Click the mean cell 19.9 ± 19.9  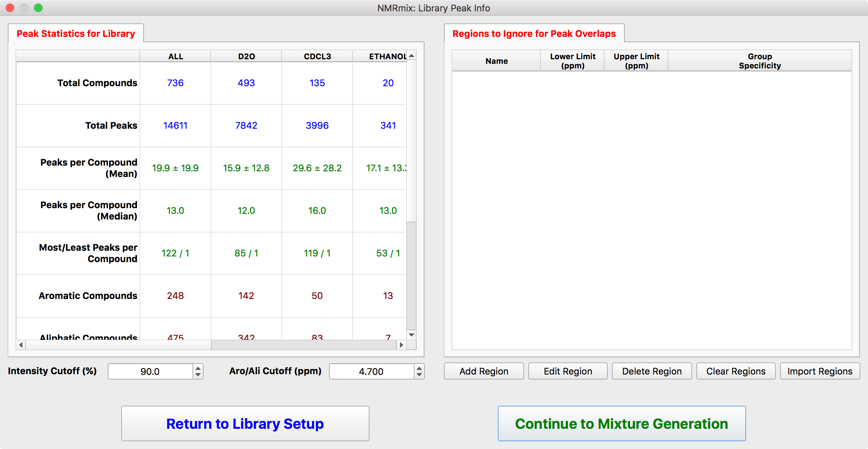point(176,168)
